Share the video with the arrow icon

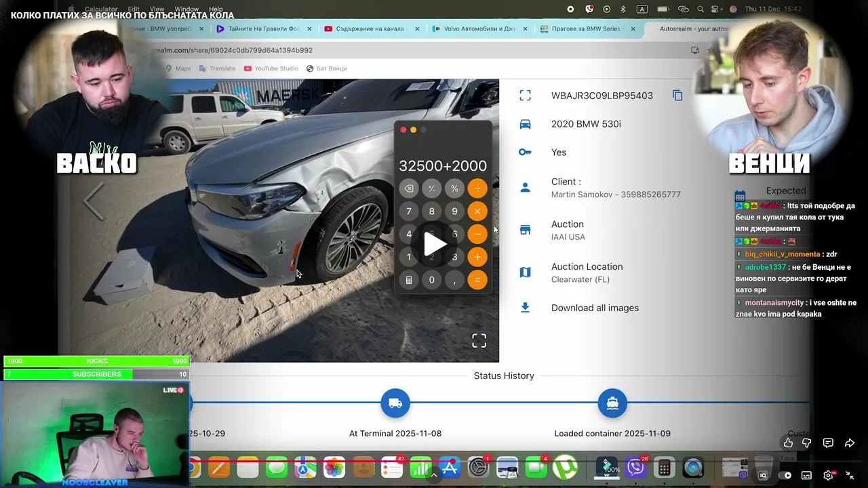[x=850, y=443]
